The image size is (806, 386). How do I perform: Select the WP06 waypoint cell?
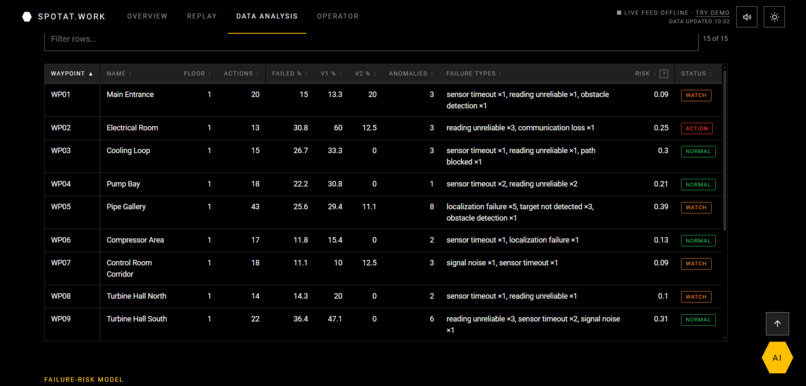click(x=72, y=240)
